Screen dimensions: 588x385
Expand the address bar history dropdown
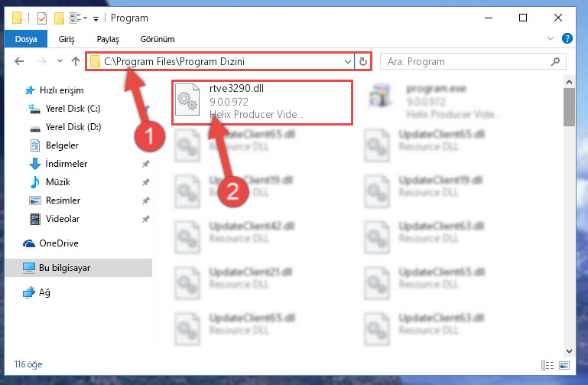tap(348, 61)
